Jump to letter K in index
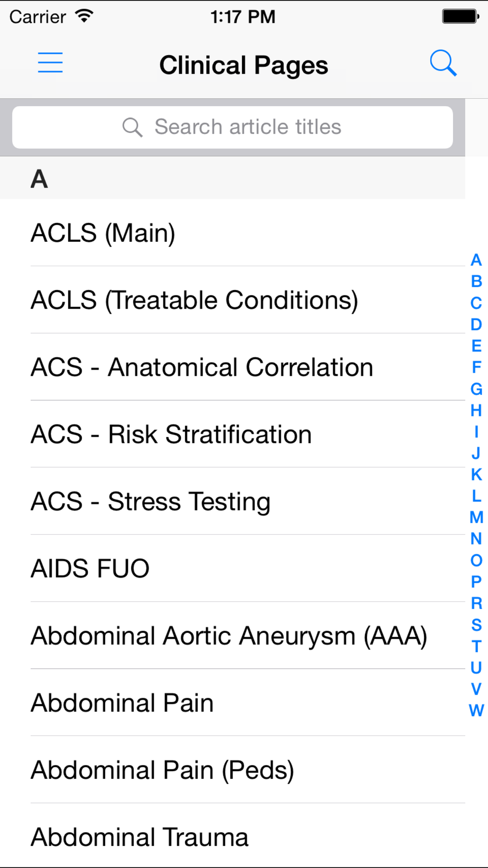Image resolution: width=488 pixels, height=868 pixels. 476,474
